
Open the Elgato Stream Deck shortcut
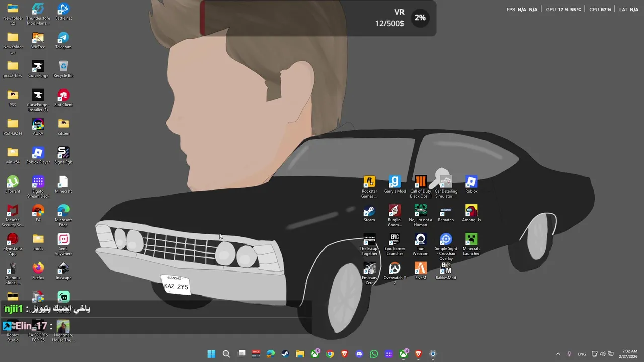(x=38, y=187)
